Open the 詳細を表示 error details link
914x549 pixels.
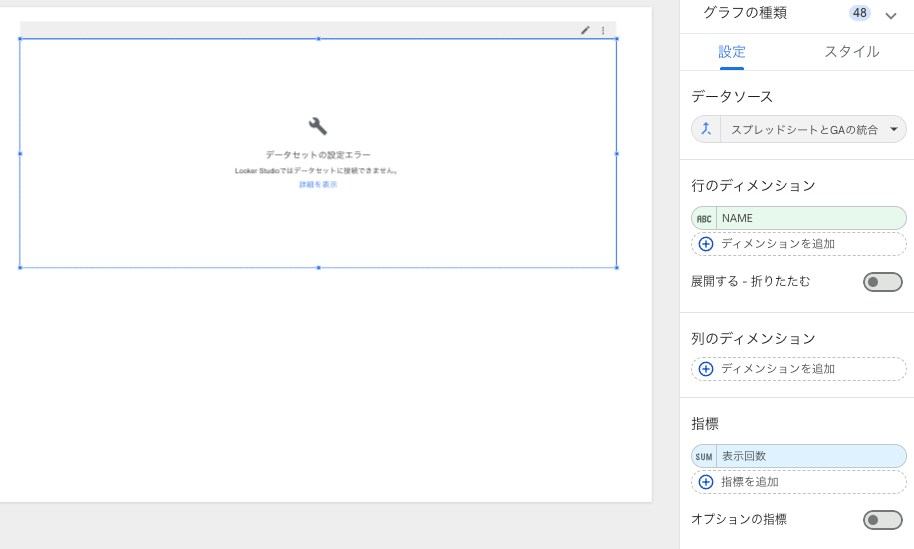click(318, 185)
